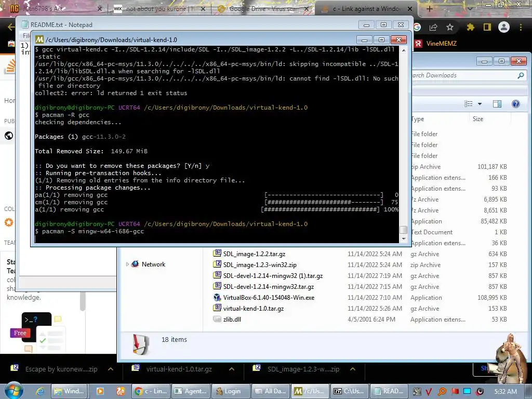The image size is (532, 399).
Task: Switch to the 'not about you kurone' tab
Action: click(159, 9)
